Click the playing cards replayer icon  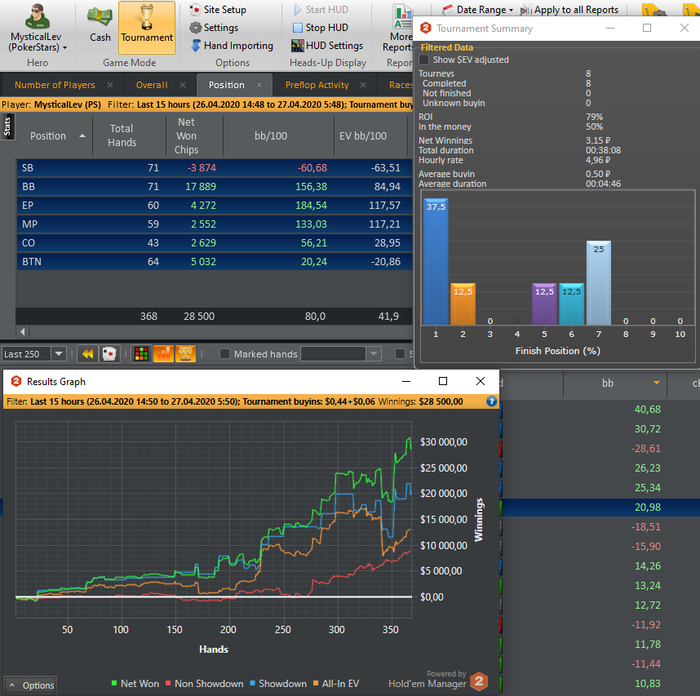click(x=109, y=354)
